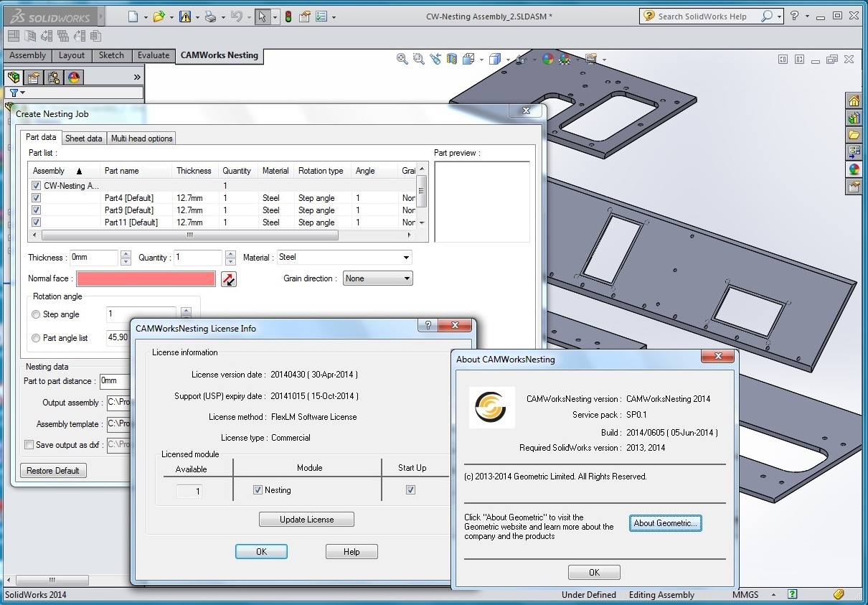Viewport: 868px width, 605px height.
Task: Select the Part angle list radio button
Action: coord(36,338)
